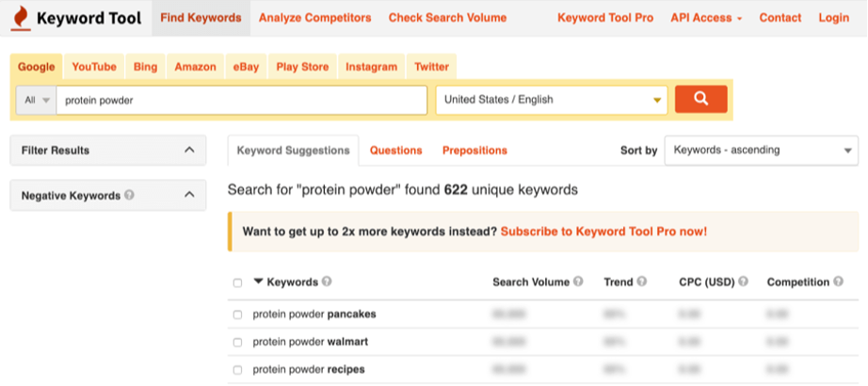Click info icon beside Trend header
The image size is (868, 386).
click(x=642, y=281)
